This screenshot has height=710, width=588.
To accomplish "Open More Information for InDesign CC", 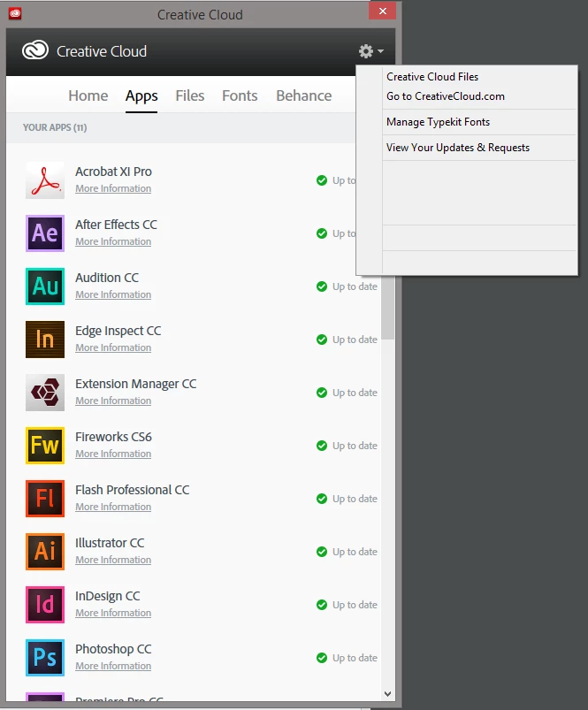I will tap(113, 613).
